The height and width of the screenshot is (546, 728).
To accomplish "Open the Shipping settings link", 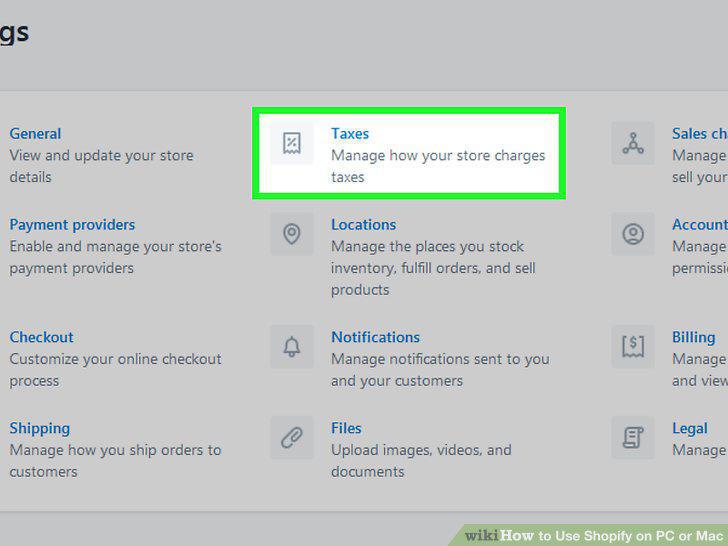I will 40,428.
